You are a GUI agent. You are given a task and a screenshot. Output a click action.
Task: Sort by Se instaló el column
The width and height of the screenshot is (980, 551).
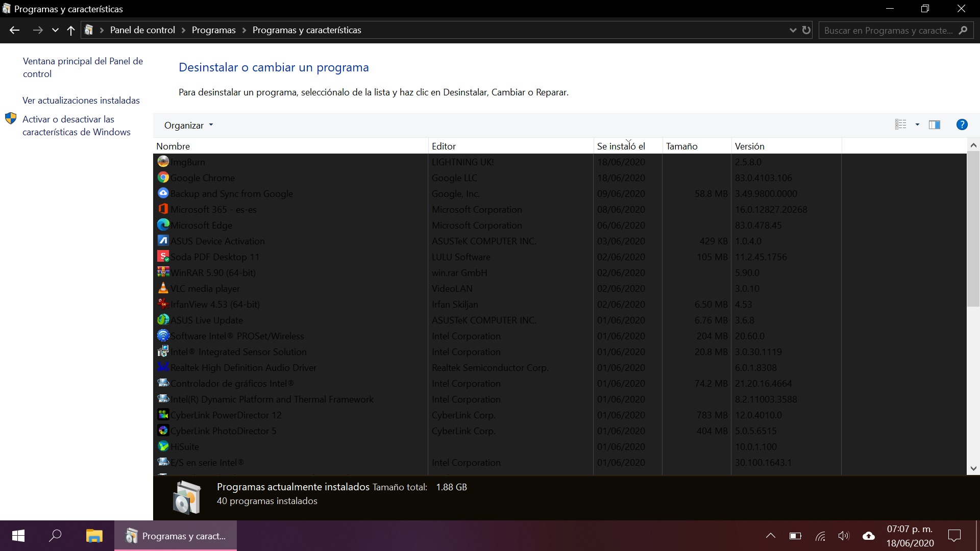[628, 146]
